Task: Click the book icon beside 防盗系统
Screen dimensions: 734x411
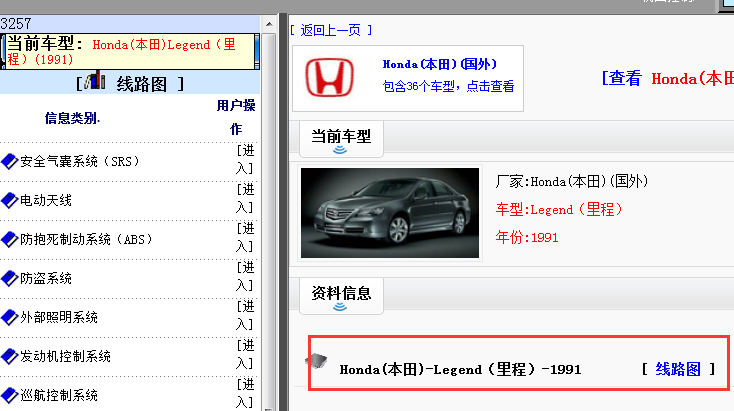Action: (9, 279)
